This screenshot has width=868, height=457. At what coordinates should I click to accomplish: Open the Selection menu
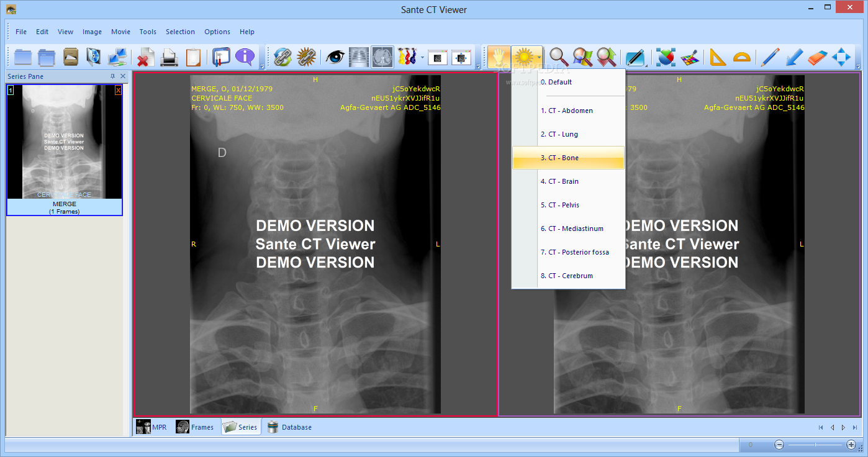pos(180,32)
